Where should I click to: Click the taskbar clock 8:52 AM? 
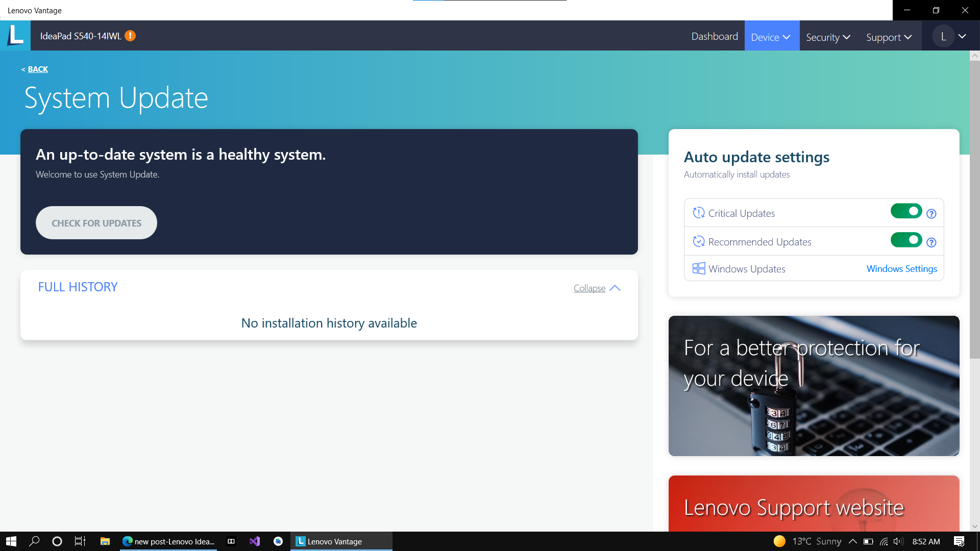[926, 541]
